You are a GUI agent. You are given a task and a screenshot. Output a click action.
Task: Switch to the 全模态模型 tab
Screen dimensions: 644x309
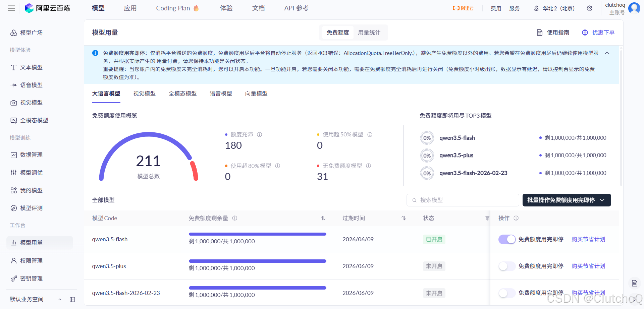[182, 94]
